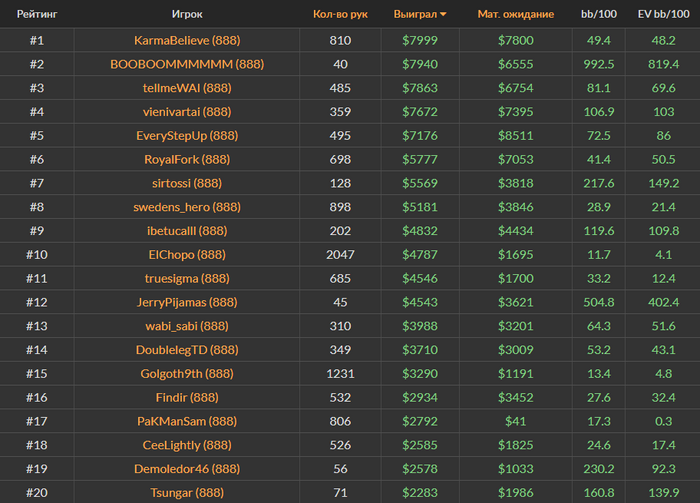The width and height of the screenshot is (700, 503).
Task: Sort by Мат. ожидание column header
Action: point(516,14)
